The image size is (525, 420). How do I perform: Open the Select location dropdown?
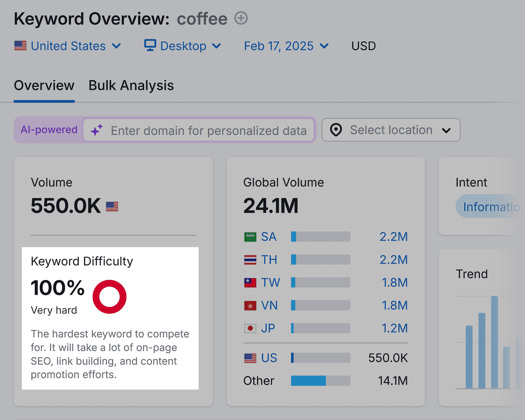coord(446,130)
